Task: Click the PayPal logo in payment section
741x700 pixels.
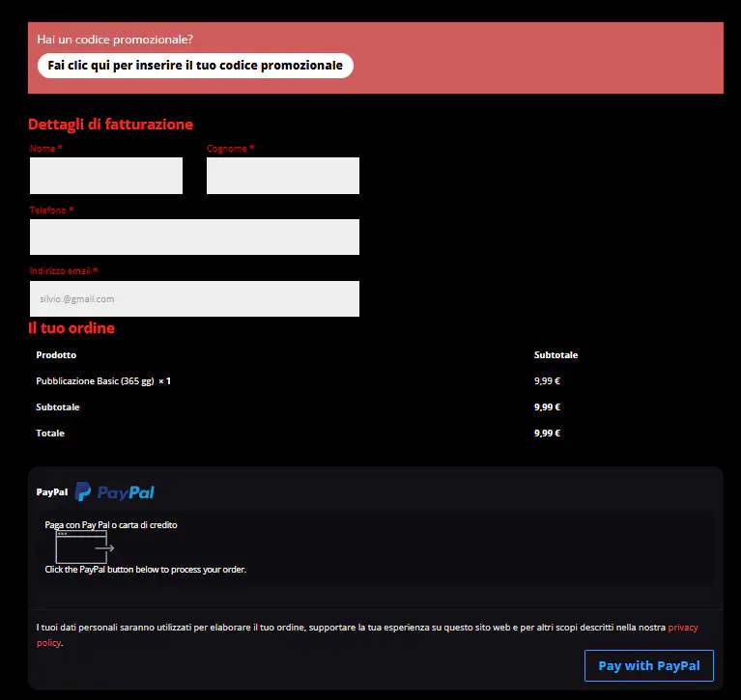Action: tap(115, 492)
